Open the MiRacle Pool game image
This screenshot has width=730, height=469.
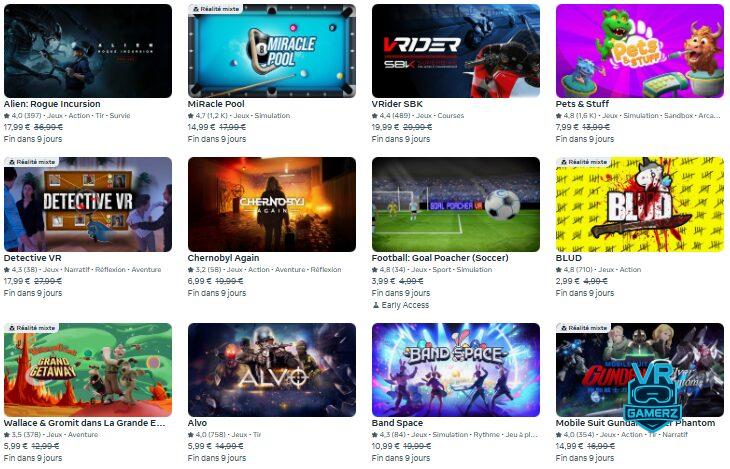(272, 51)
